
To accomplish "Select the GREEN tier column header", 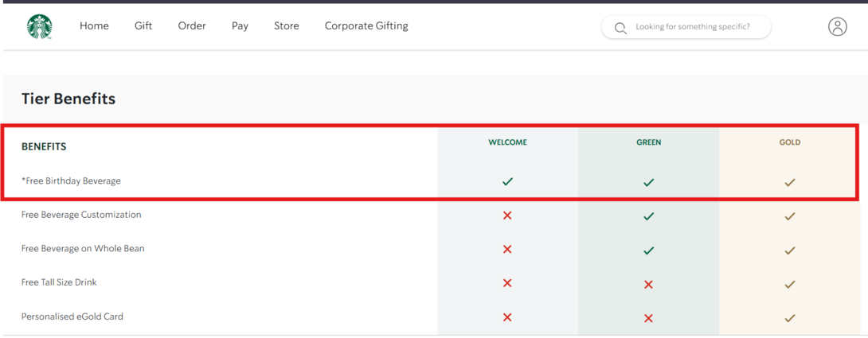I will point(649,142).
